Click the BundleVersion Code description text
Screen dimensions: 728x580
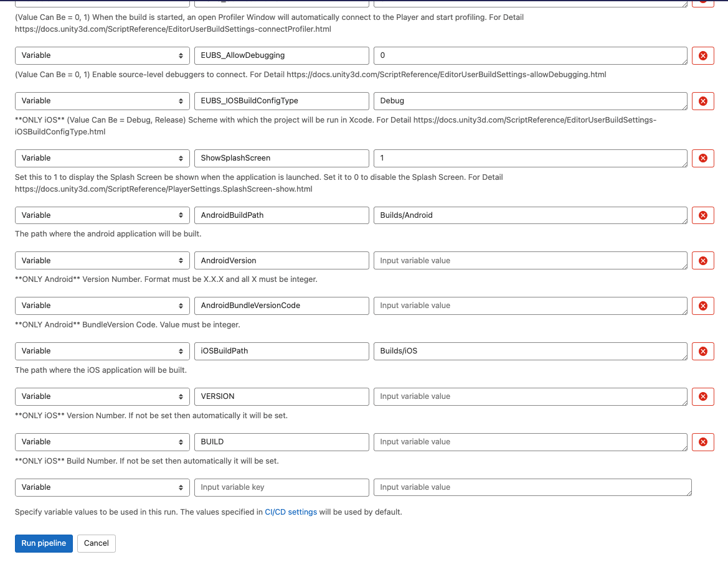click(x=128, y=325)
